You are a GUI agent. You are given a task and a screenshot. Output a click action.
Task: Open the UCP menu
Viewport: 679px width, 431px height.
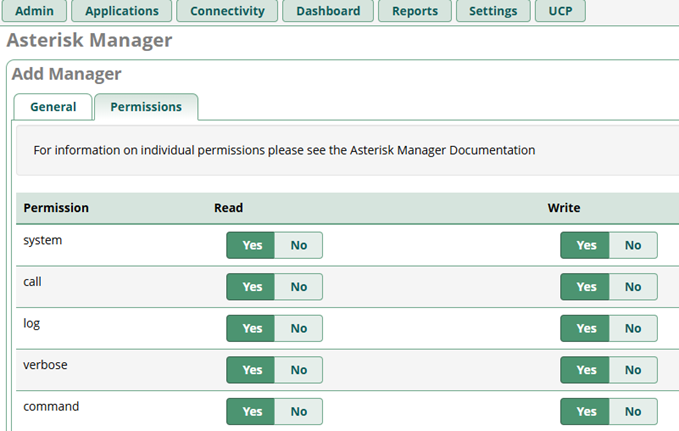tap(560, 11)
